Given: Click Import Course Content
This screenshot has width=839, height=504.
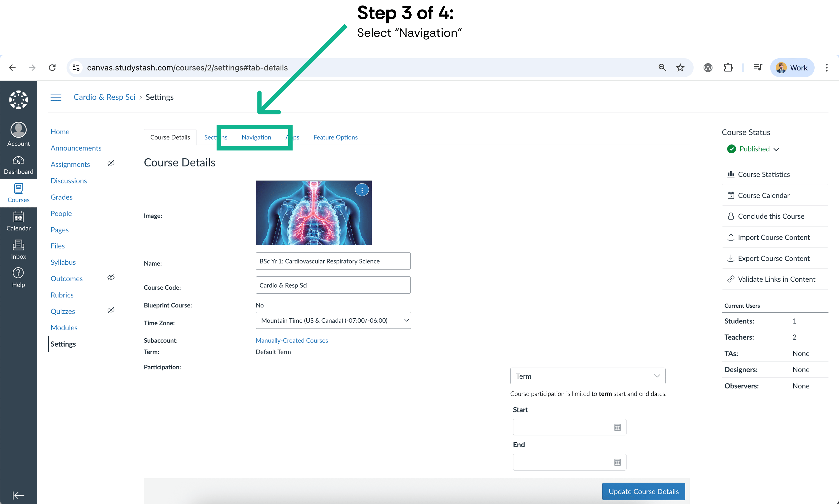Looking at the screenshot, I should pos(768,237).
